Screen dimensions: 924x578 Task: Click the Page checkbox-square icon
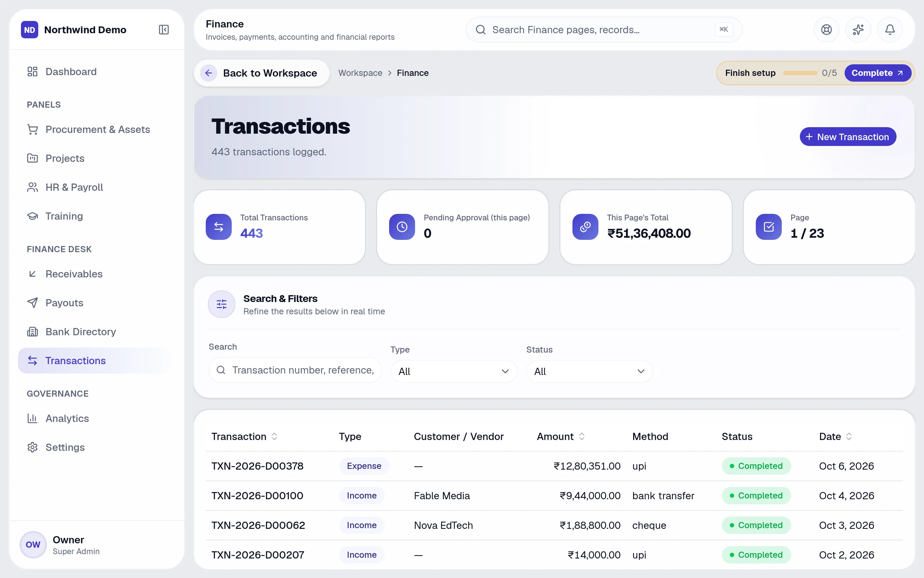click(768, 227)
